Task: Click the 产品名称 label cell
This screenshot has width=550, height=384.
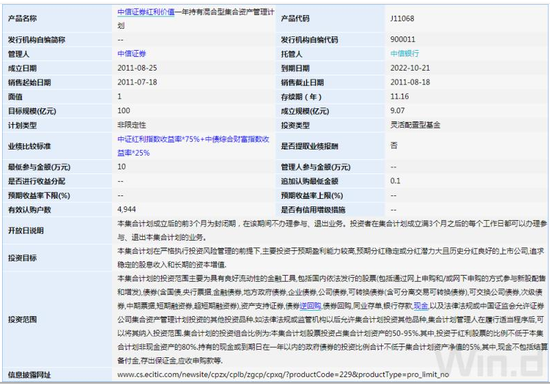Action: click(57, 18)
